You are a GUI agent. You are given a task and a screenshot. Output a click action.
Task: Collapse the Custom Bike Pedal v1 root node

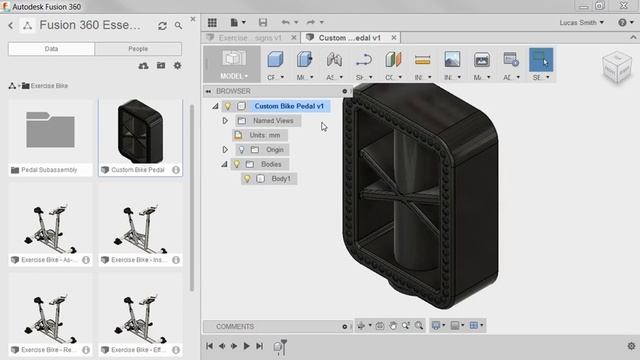click(x=215, y=106)
